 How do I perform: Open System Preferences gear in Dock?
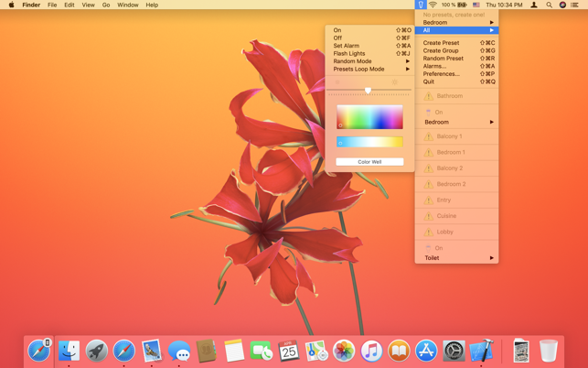(454, 351)
